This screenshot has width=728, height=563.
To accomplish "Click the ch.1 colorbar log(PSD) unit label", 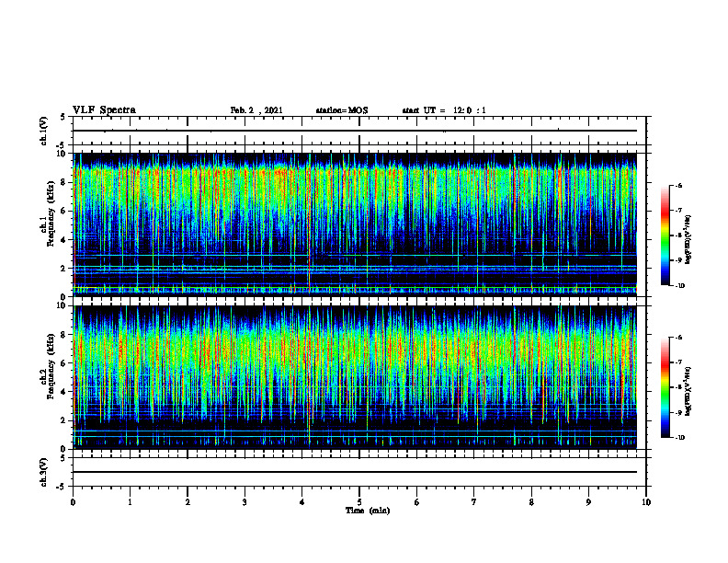I will click(x=688, y=239).
